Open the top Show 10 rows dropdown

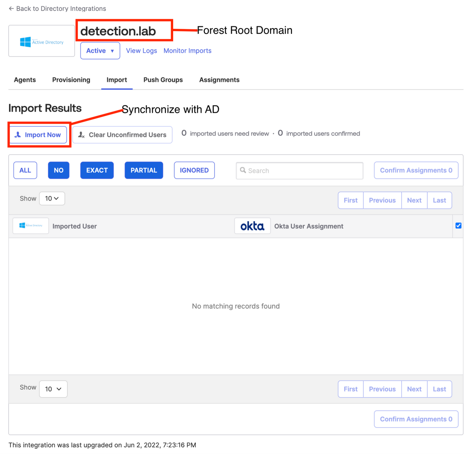[52, 199]
